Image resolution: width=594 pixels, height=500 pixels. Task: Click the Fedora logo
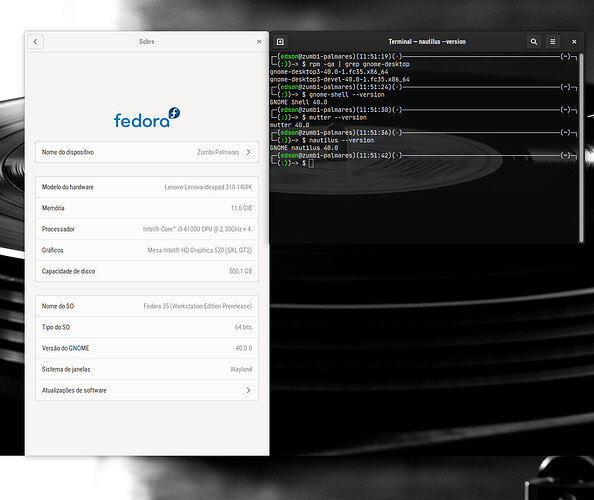point(147,117)
